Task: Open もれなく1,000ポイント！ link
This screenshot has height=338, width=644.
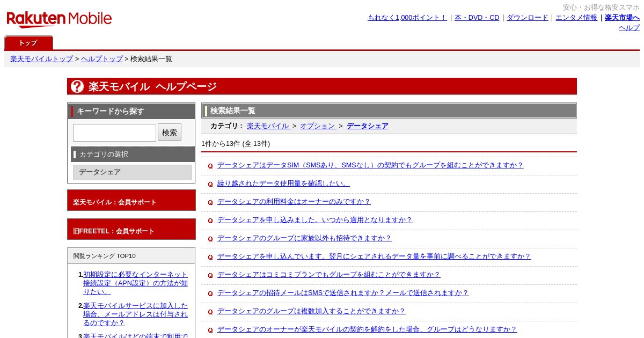Action: tap(407, 18)
